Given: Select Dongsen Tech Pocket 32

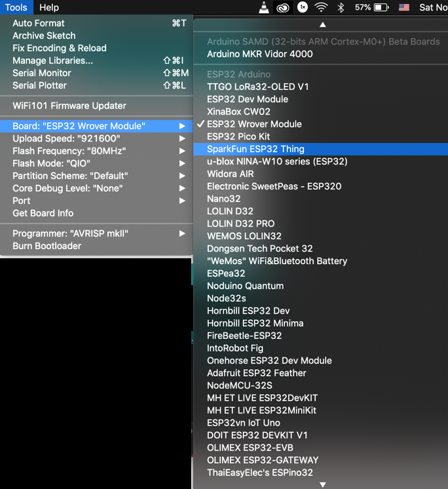Looking at the screenshot, I should [x=320, y=248].
